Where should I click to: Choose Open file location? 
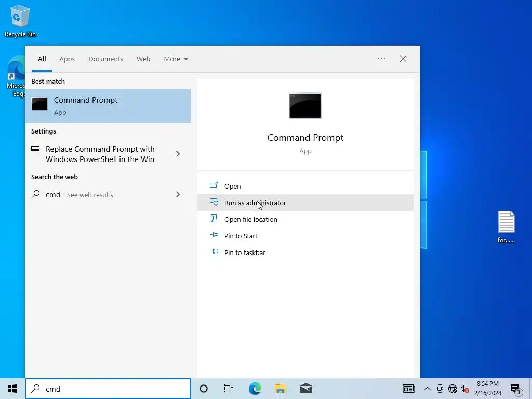[305, 219]
